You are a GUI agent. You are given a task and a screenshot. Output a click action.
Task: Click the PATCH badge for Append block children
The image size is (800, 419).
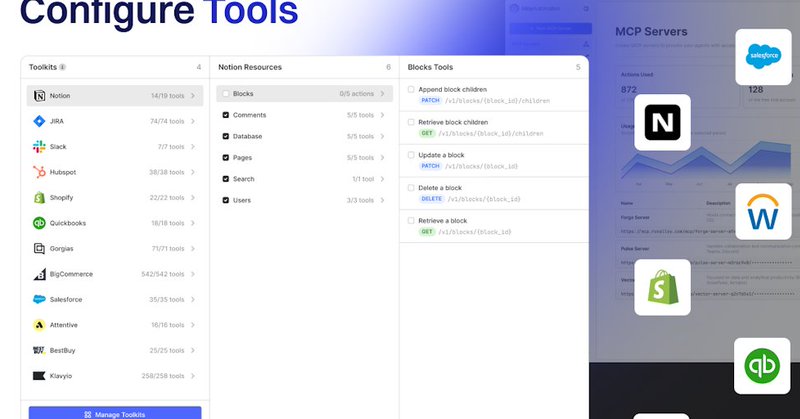(430, 101)
